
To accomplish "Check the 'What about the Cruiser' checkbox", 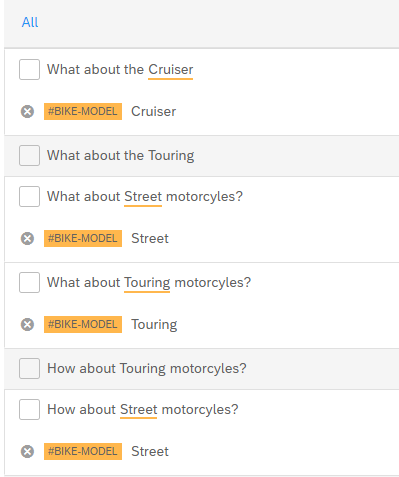I will coord(29,69).
